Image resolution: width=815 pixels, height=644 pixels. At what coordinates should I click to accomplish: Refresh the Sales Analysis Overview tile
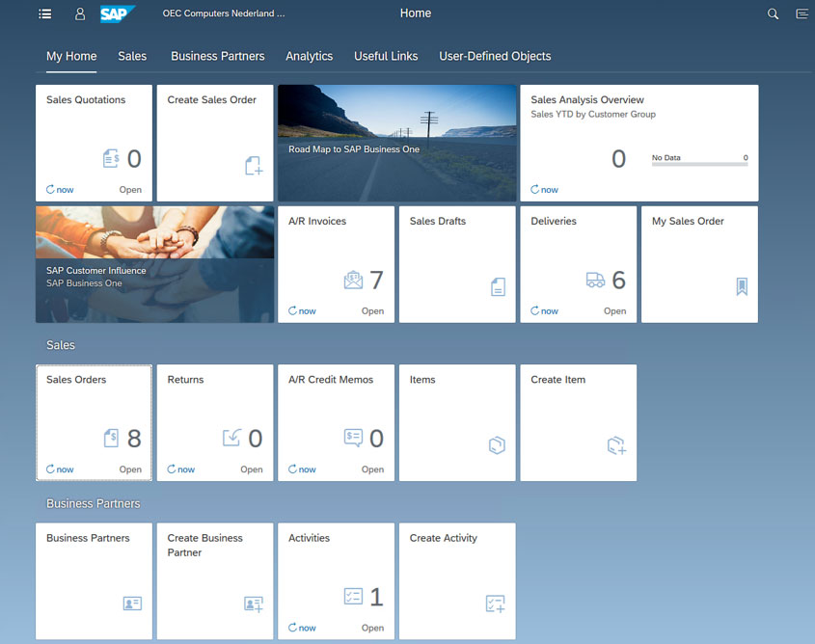tap(544, 190)
